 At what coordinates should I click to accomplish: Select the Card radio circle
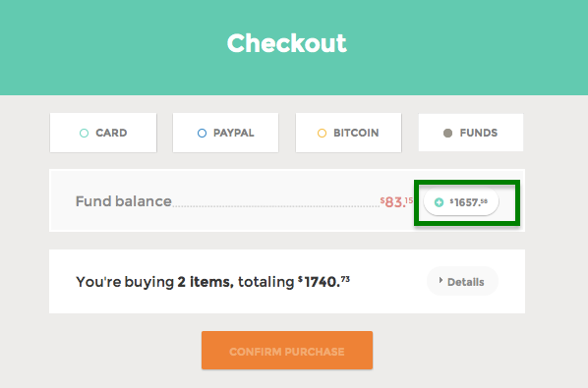point(84,133)
